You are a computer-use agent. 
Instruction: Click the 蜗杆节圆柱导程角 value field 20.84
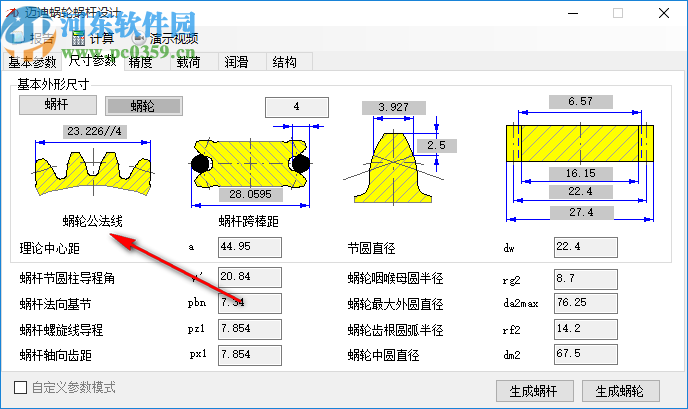click(x=250, y=277)
